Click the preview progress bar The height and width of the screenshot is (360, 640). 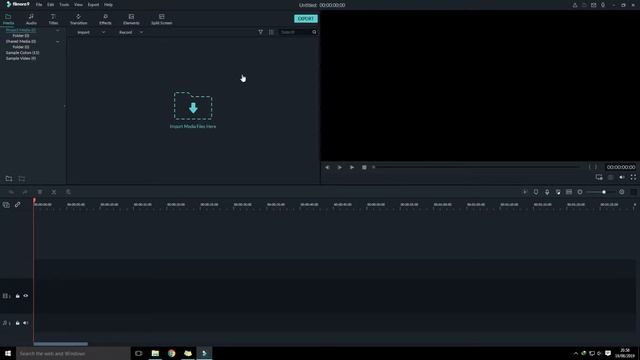tap(477, 167)
